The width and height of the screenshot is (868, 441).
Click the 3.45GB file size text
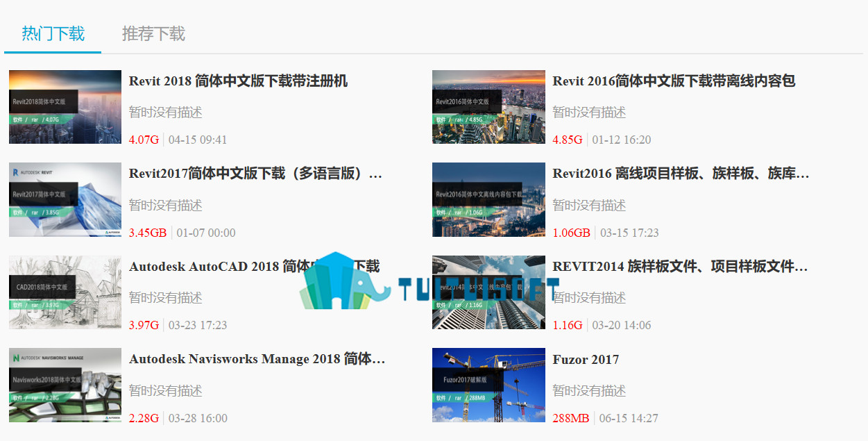[148, 233]
